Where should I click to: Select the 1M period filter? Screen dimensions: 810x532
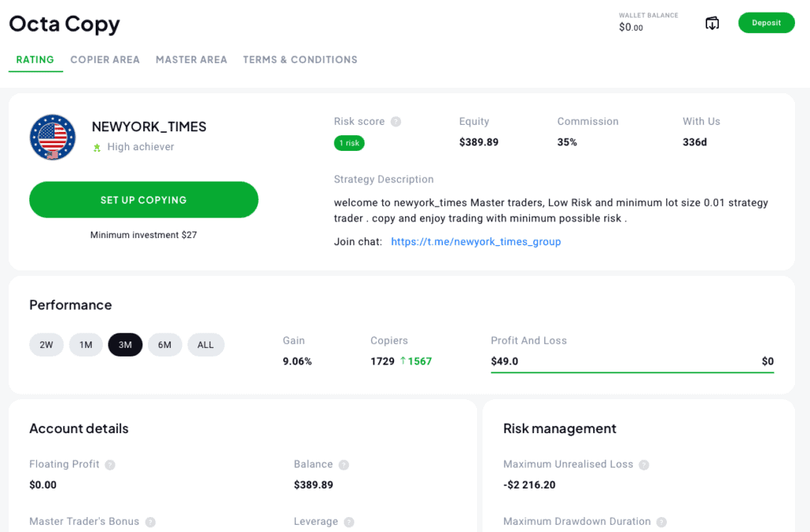[x=85, y=345]
